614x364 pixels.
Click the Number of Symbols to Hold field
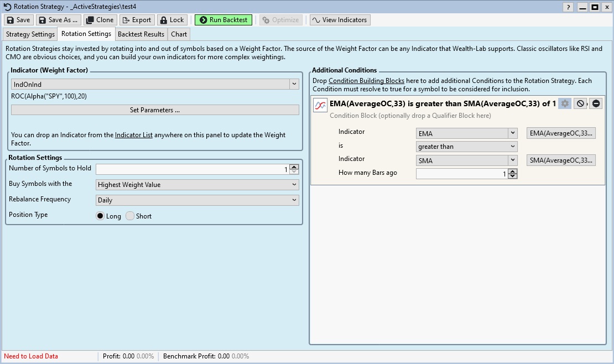(191, 169)
